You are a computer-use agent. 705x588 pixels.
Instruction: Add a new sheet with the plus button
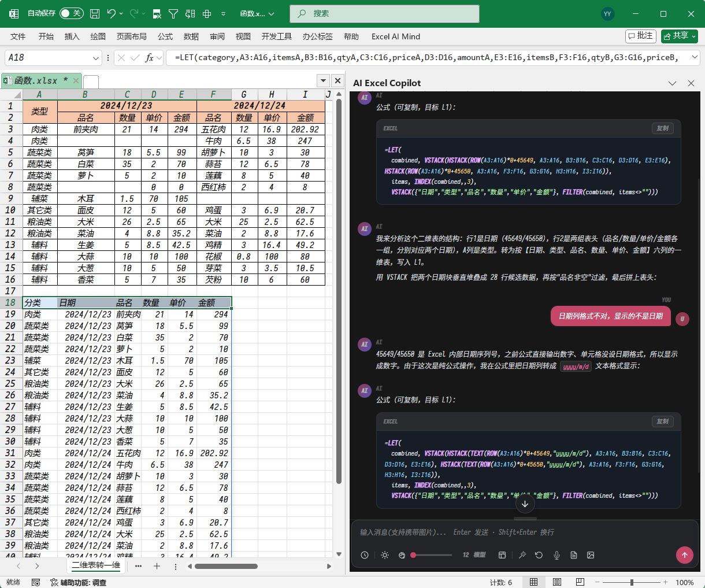157,566
